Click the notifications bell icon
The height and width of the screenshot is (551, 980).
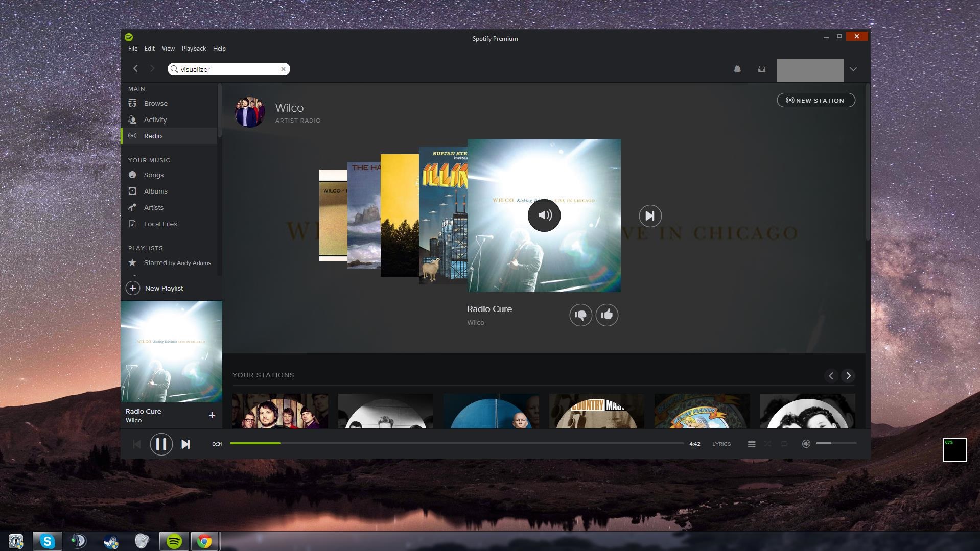(737, 69)
